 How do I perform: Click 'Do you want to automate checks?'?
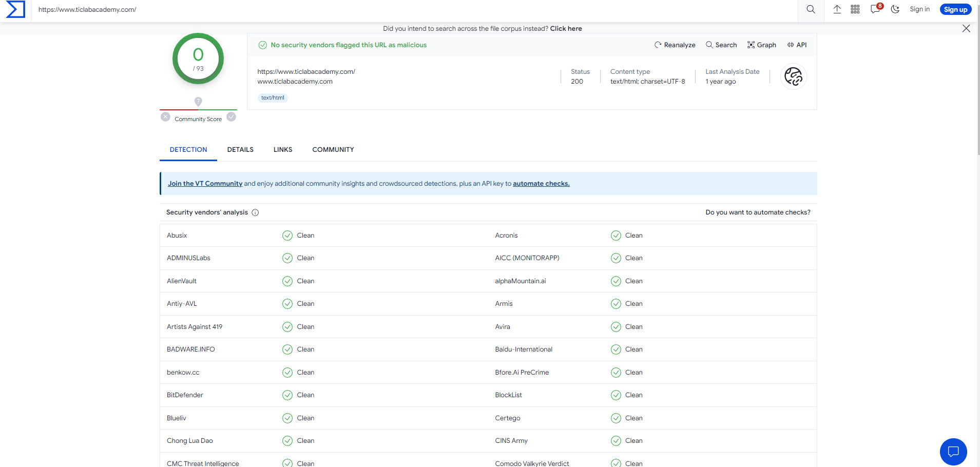[758, 212]
